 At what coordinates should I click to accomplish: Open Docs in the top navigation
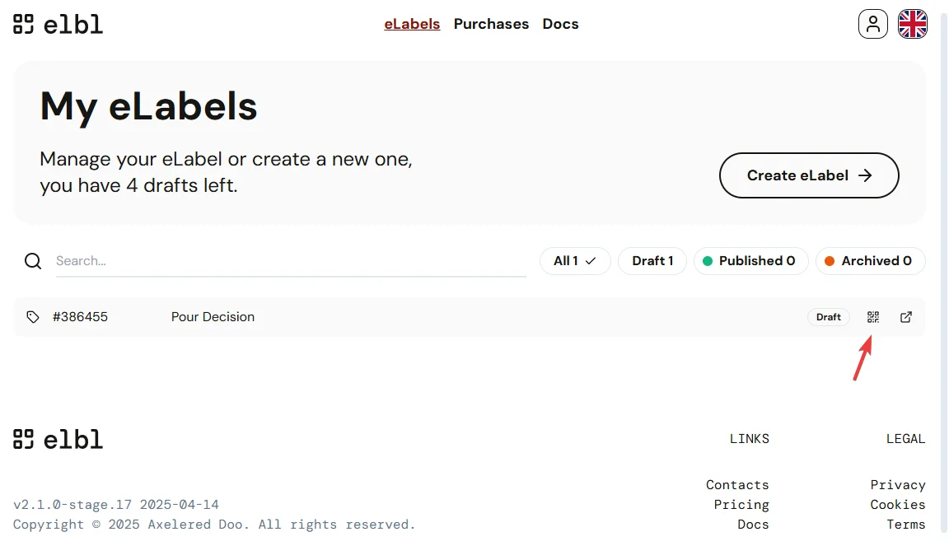pyautogui.click(x=560, y=24)
